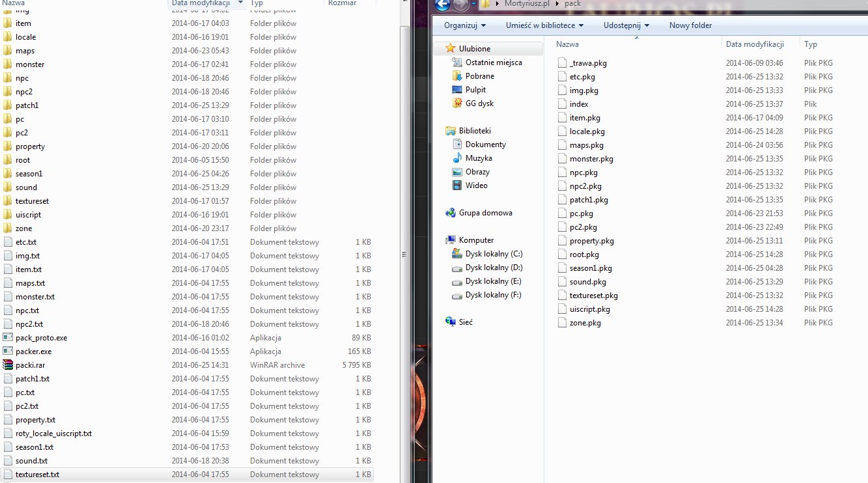Click pack in the address breadcrumb
Image resolution: width=868 pixels, height=483 pixels.
pyautogui.click(x=572, y=4)
